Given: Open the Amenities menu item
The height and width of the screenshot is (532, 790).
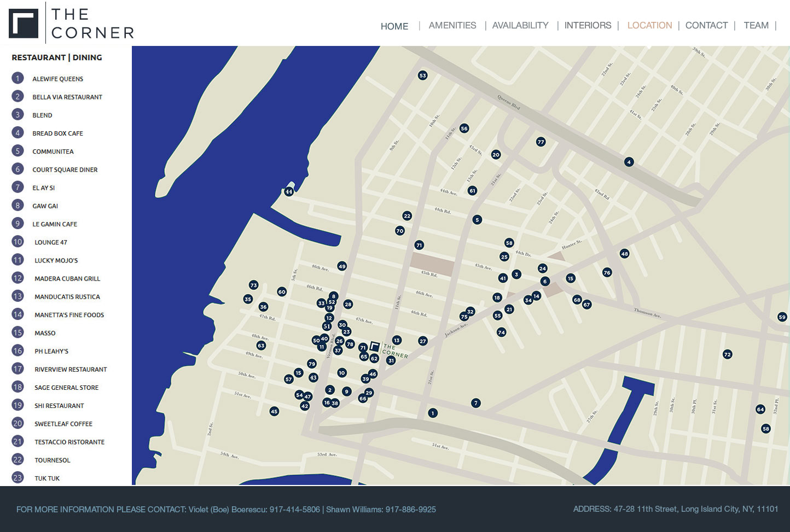Looking at the screenshot, I should click(452, 25).
